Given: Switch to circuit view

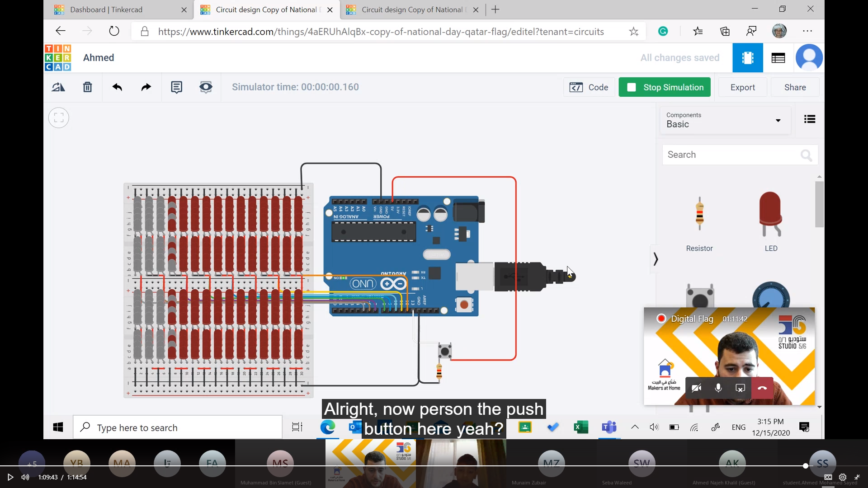Looking at the screenshot, I should (748, 58).
